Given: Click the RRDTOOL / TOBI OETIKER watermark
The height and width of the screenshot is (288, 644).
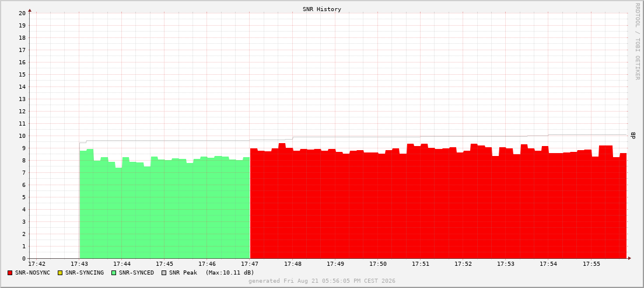Looking at the screenshot, I should (x=638, y=41).
